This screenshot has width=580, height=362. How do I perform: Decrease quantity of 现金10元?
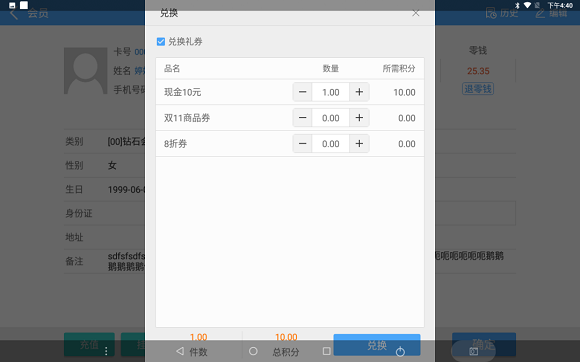coord(303,92)
